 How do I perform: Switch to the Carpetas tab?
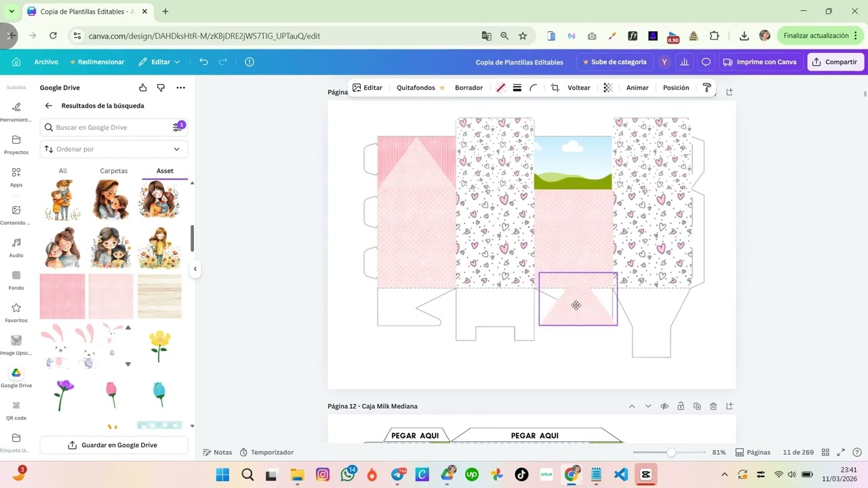click(x=114, y=171)
